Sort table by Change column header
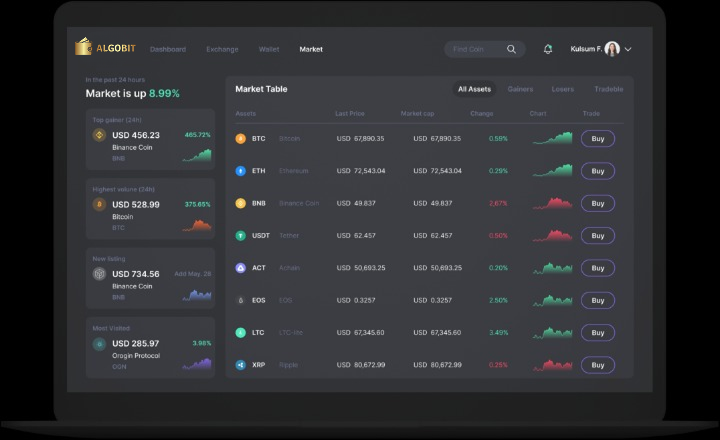The width and height of the screenshot is (720, 440). (x=481, y=113)
